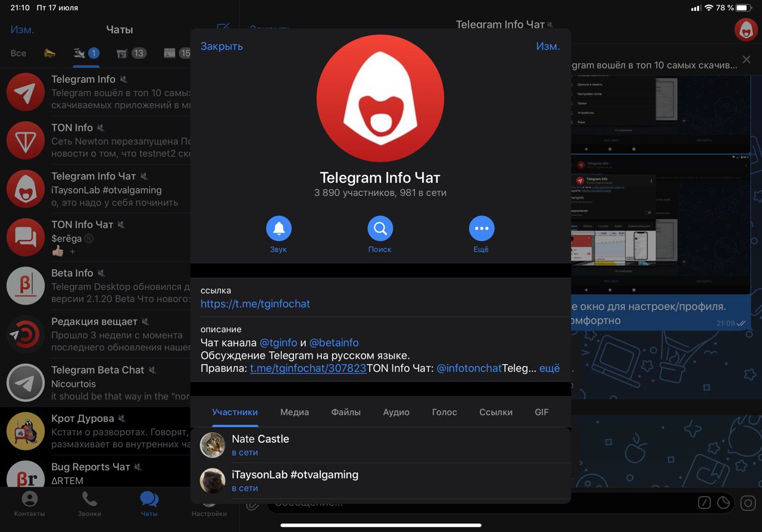This screenshot has width=762, height=532.
Task: Switch to the Аудио tab
Action: click(396, 412)
